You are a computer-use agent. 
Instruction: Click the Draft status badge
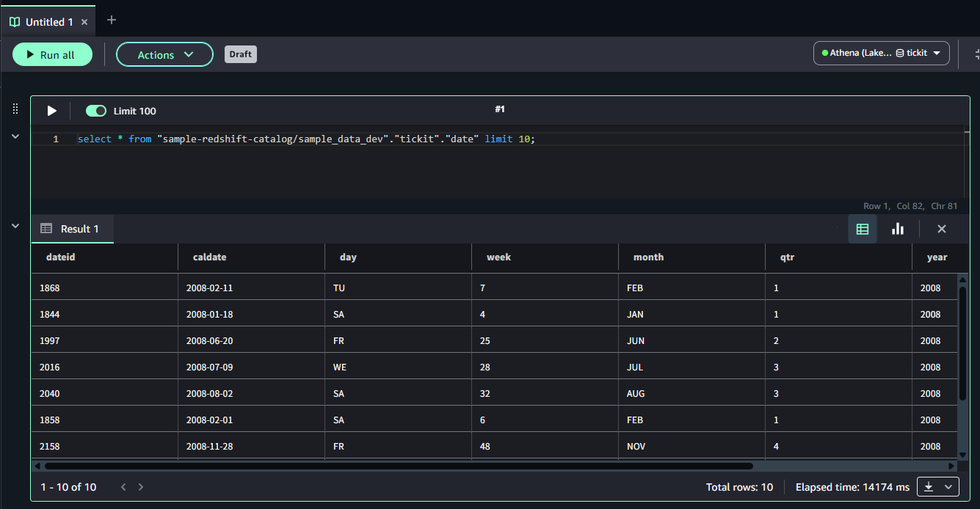pos(241,54)
